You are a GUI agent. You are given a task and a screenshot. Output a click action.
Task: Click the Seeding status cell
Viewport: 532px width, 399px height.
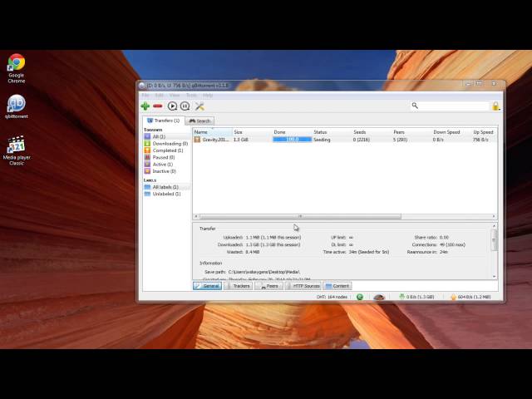coord(322,140)
